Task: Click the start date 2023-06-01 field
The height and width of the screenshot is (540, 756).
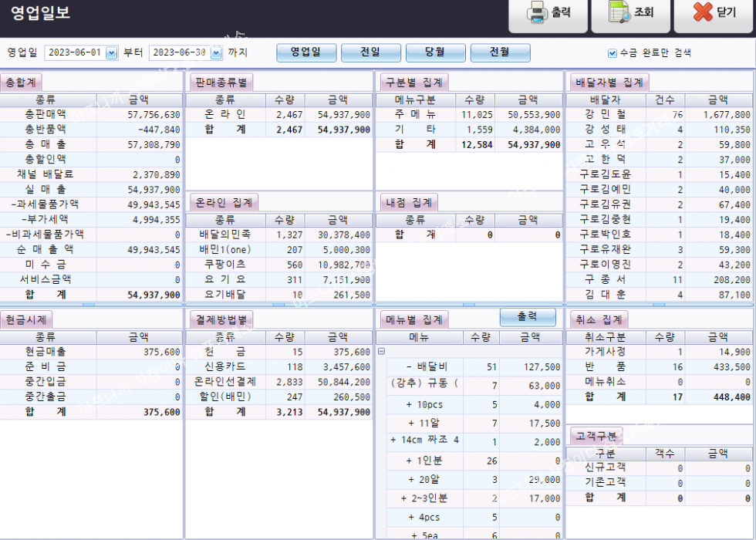Action: click(74, 52)
